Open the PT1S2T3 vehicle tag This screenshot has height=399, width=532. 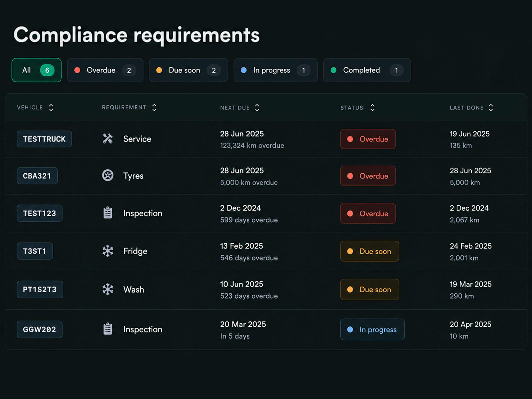(40, 289)
